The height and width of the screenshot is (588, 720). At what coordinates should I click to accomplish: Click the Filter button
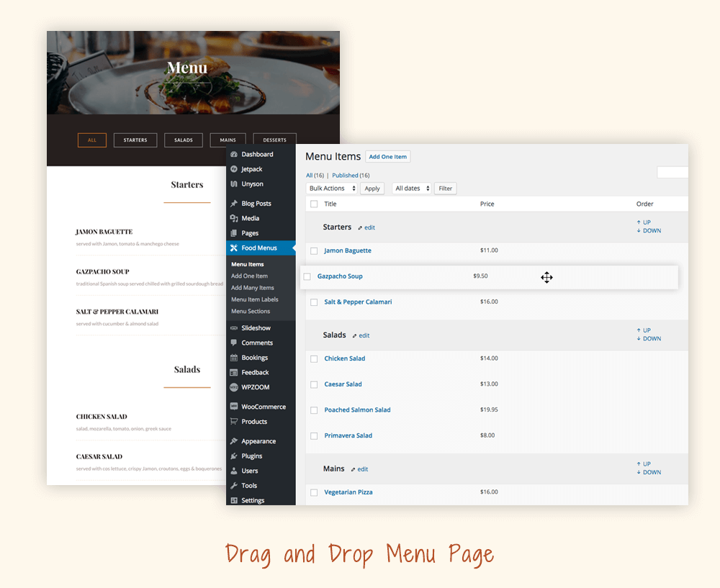point(446,188)
